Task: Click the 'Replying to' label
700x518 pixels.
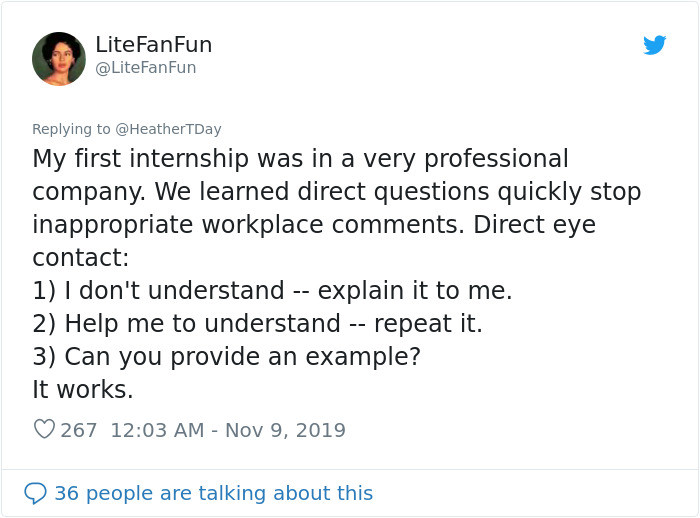Action: [x=72, y=129]
